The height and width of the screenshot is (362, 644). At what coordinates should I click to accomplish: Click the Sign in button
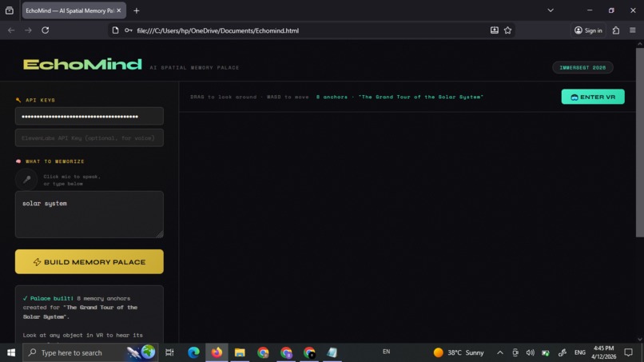pyautogui.click(x=588, y=30)
